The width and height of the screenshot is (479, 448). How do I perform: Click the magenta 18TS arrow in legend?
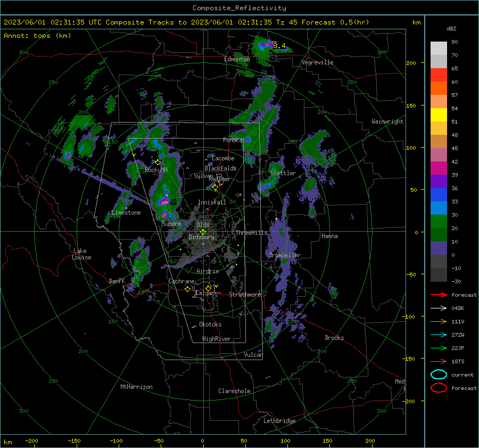pos(439,362)
